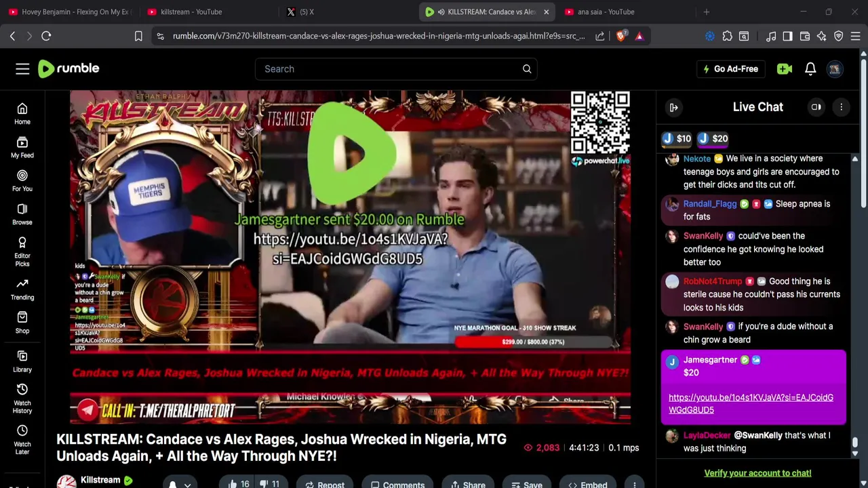Screen dimensions: 868x488
Task: Open the Brave browser main menu
Action: [856, 36]
